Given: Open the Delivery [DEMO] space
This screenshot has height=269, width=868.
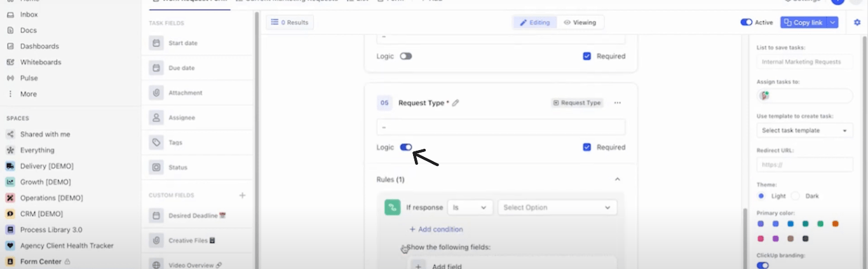Looking at the screenshot, I should (x=46, y=166).
